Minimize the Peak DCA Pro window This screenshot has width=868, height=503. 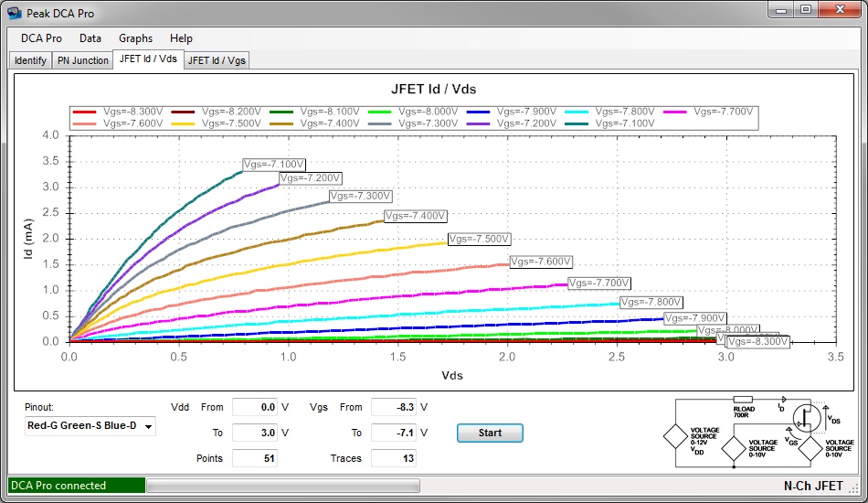click(x=781, y=10)
